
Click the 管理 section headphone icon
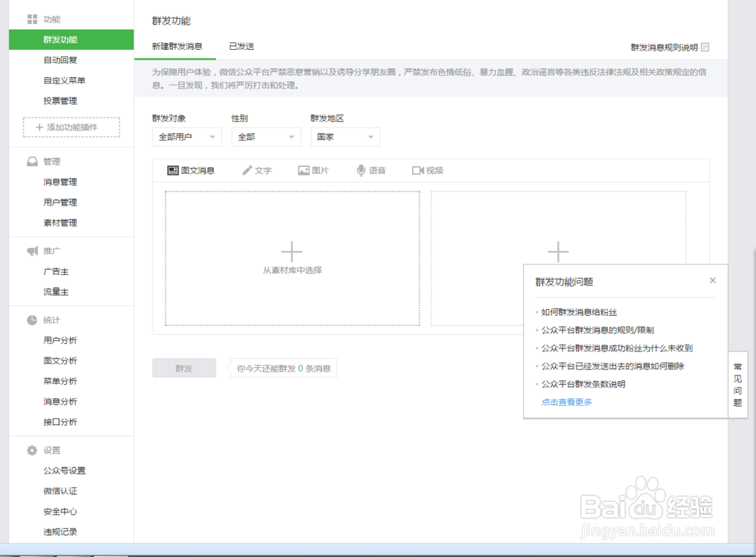(32, 161)
